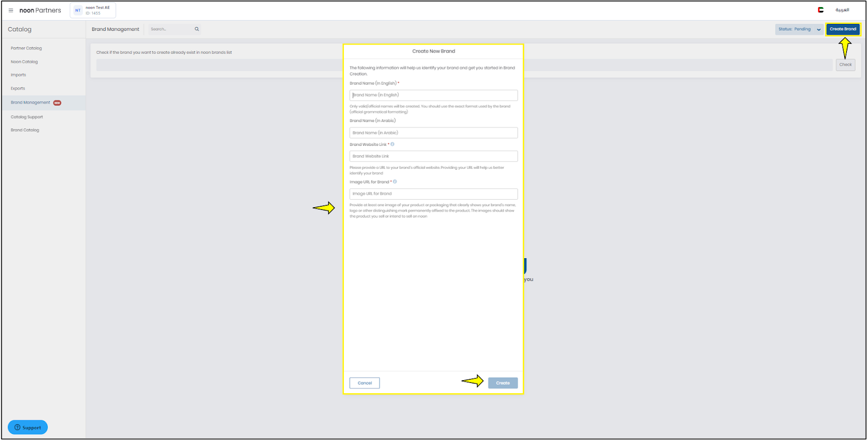Screen dimensions: 868x441
Task: Open Catalog Support in sidebar
Action: click(x=27, y=117)
